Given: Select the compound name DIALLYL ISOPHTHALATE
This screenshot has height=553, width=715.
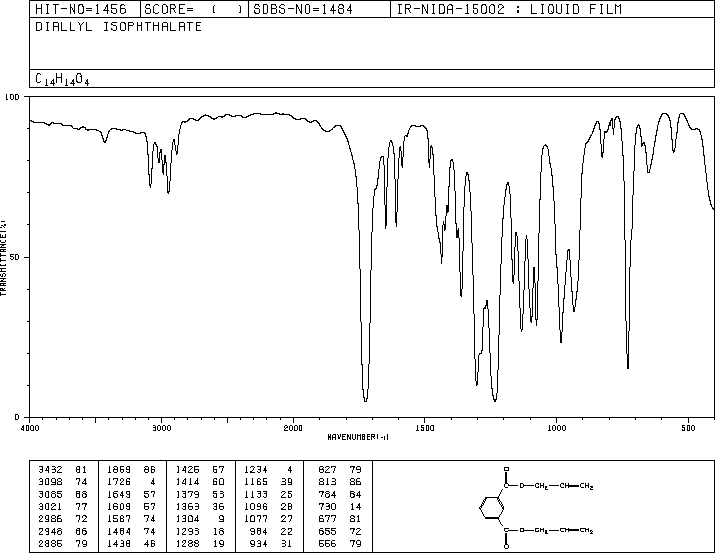Looking at the screenshot, I should pyautogui.click(x=119, y=27).
